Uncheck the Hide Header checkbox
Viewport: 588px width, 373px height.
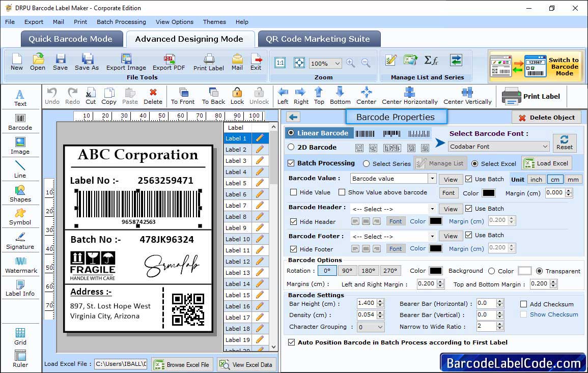pyautogui.click(x=294, y=221)
